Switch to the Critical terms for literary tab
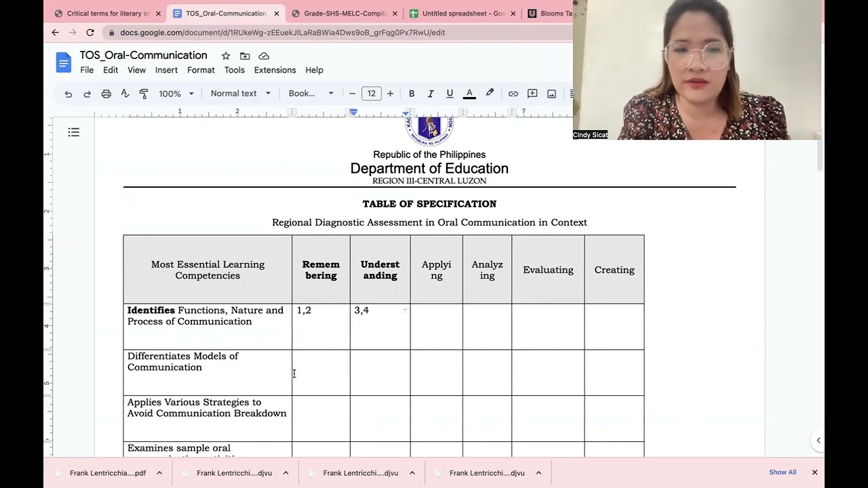Viewport: 868px width, 488px height. click(x=107, y=13)
